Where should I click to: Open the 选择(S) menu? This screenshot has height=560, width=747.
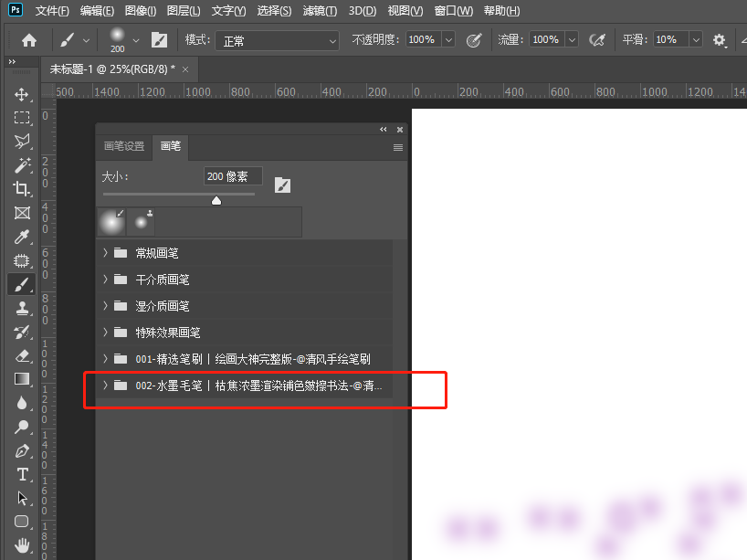click(274, 10)
